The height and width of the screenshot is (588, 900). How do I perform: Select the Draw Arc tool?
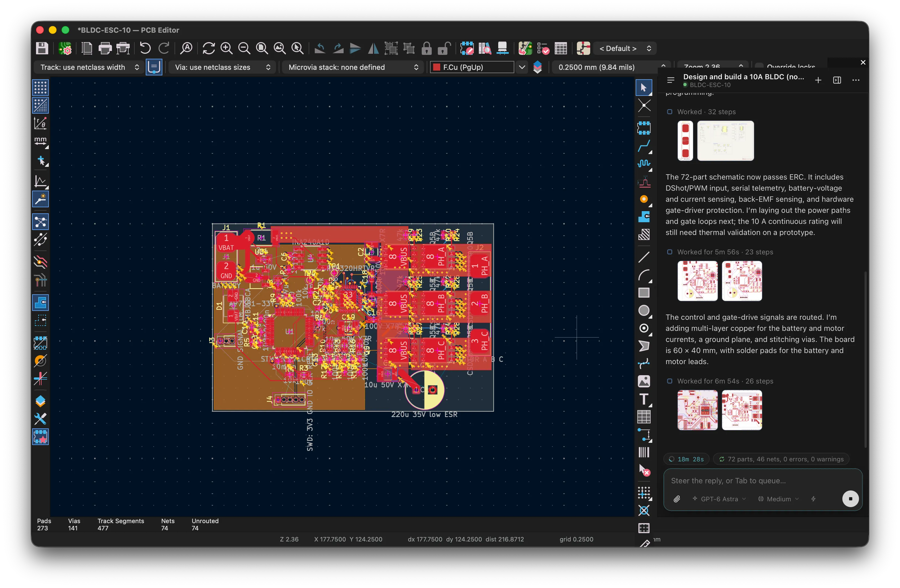(x=644, y=275)
